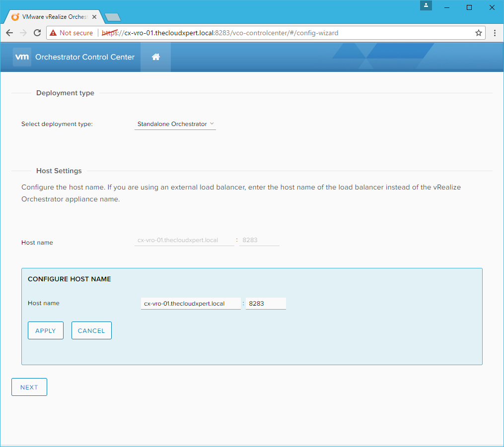Click NEXT to continue the wizard
The image size is (504, 447).
pyautogui.click(x=29, y=387)
